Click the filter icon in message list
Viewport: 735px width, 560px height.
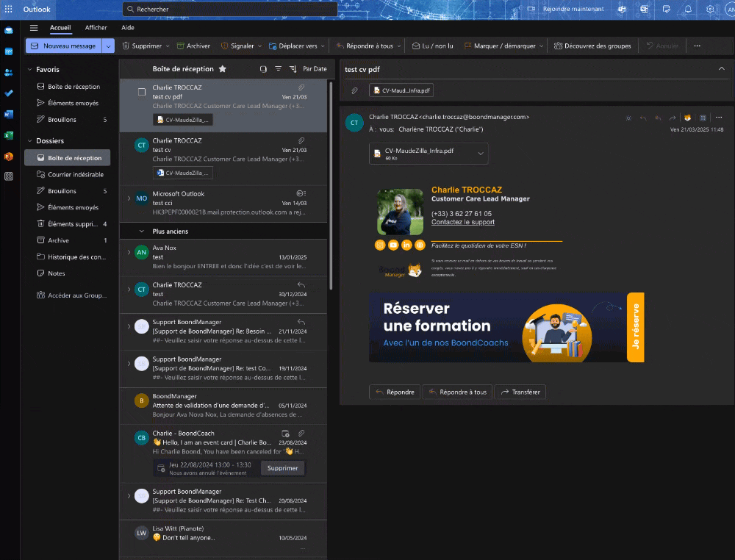pyautogui.click(x=278, y=69)
